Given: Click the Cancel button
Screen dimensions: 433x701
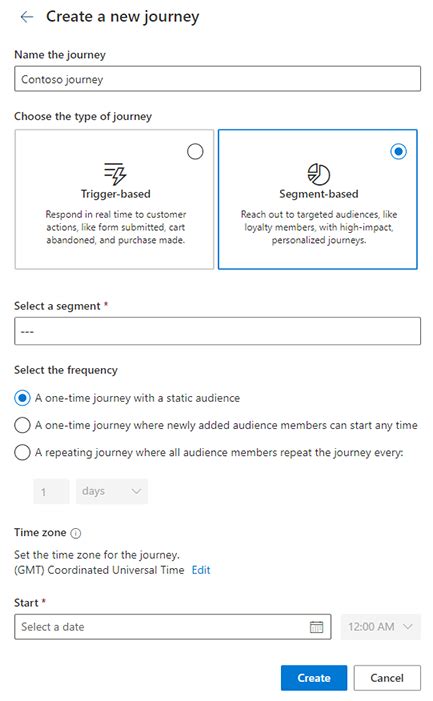Looking at the screenshot, I should [387, 678].
